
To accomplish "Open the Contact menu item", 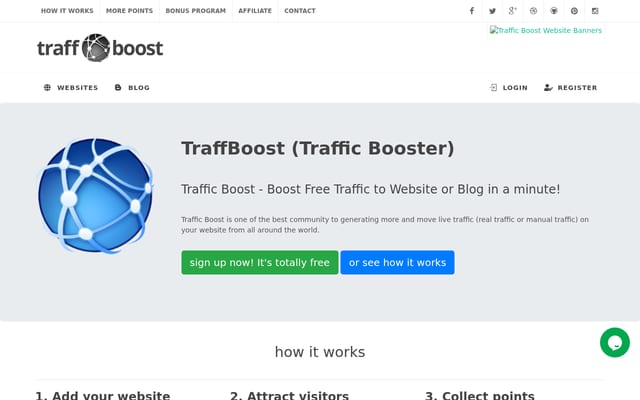I will coord(300,11).
